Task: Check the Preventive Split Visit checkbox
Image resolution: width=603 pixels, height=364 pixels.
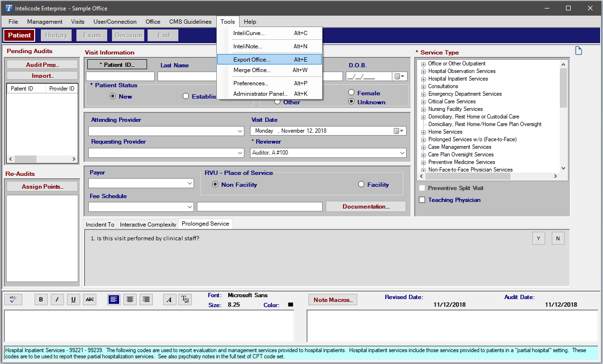Action: (422, 188)
